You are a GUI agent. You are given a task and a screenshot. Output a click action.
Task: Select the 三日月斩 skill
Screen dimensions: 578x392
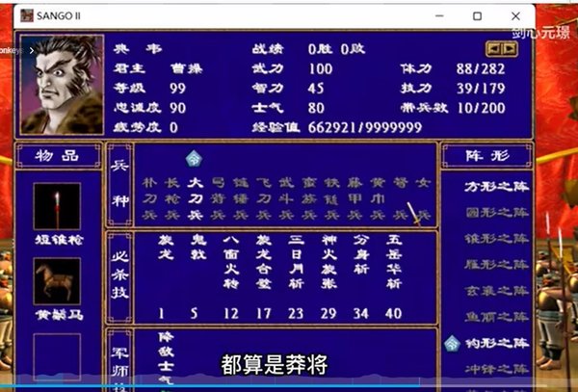(x=296, y=262)
